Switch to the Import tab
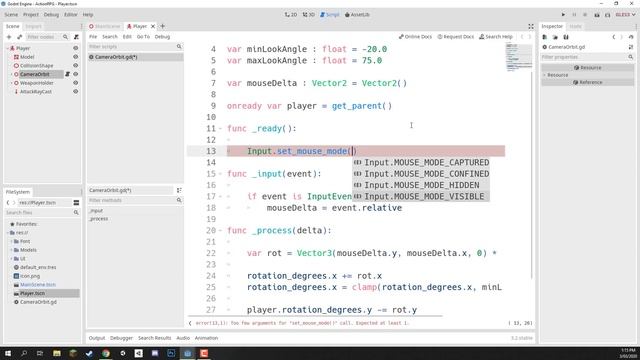Screen dimensions: 640x360 pos(33,26)
